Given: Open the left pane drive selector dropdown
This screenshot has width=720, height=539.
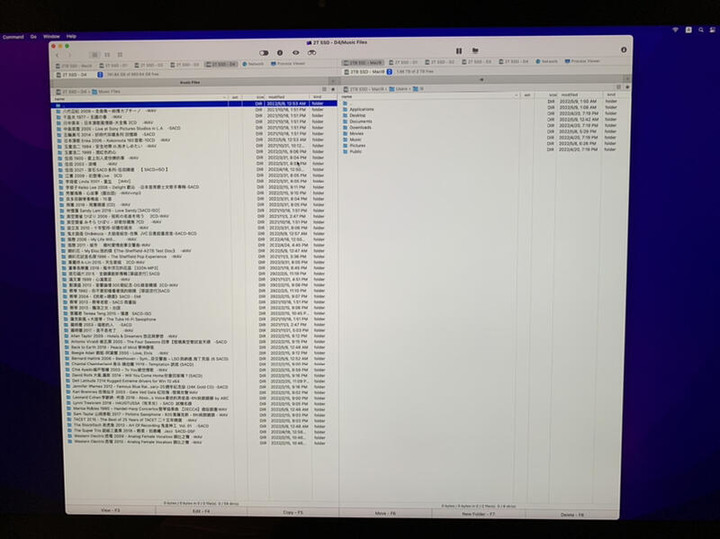Looking at the screenshot, I should pyautogui.click(x=100, y=74).
